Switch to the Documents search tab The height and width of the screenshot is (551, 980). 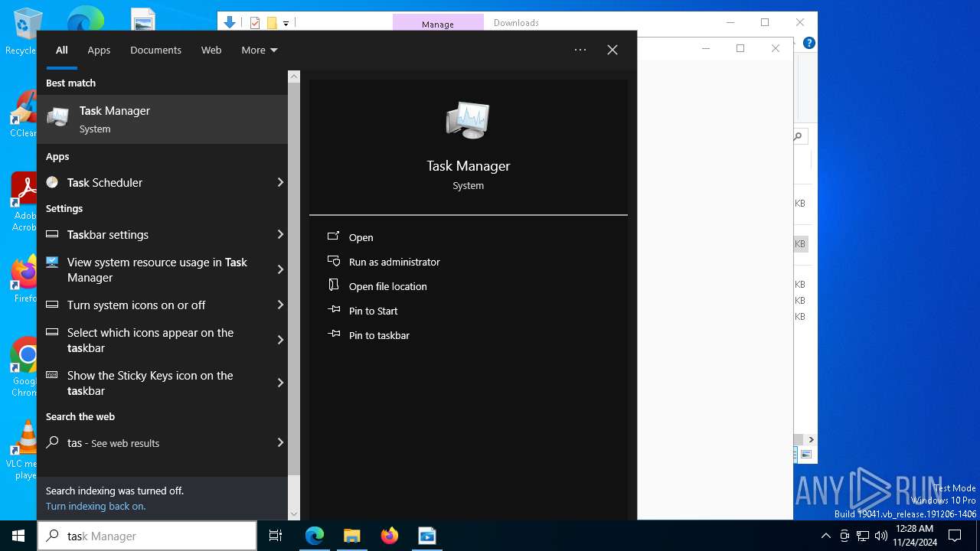[155, 50]
